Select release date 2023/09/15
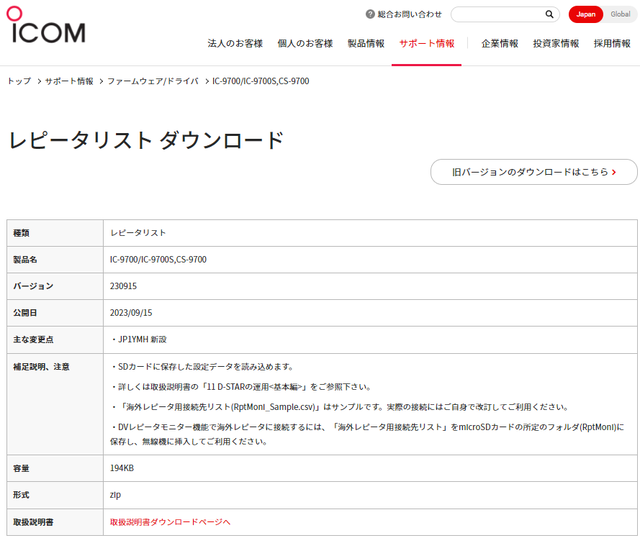 (x=131, y=313)
